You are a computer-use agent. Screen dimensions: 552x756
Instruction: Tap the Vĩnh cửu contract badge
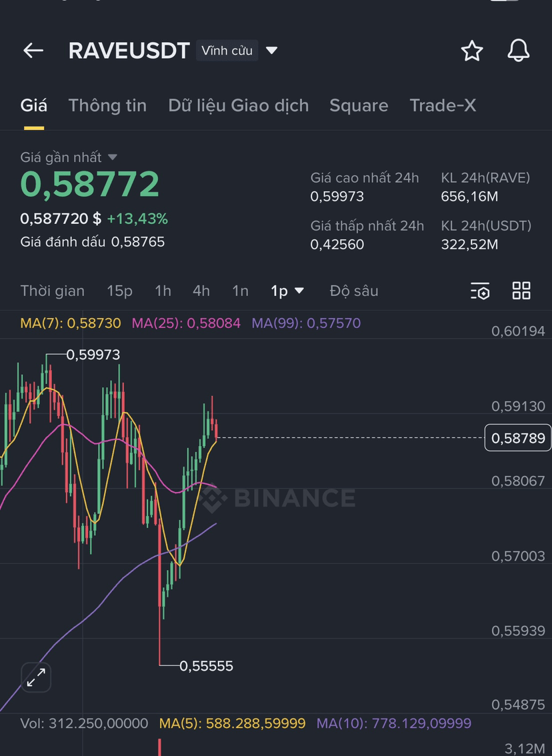pyautogui.click(x=227, y=50)
